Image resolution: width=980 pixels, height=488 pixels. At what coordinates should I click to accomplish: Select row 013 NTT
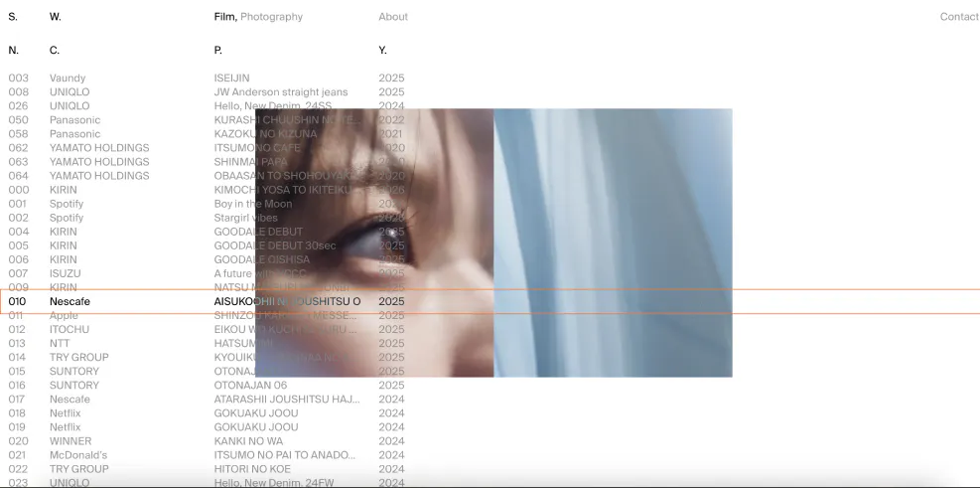coord(207,344)
